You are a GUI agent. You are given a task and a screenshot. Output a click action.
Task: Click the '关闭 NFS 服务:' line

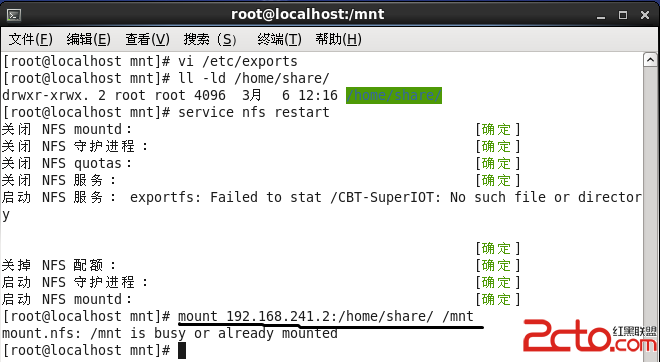pos(59,180)
